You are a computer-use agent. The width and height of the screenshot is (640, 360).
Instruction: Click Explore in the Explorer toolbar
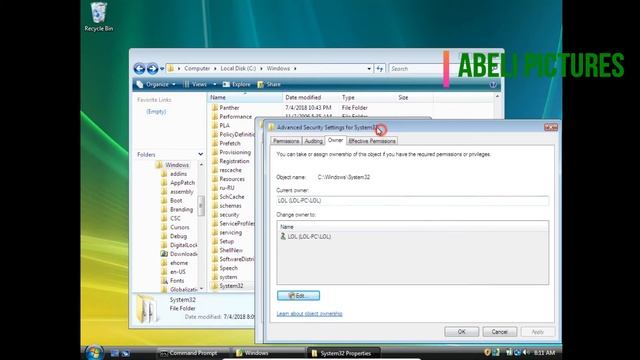click(x=237, y=84)
